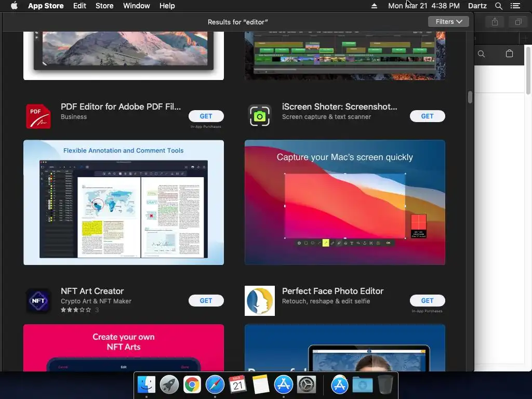Open the Trash in the Dock
532x399 pixels.
[385, 385]
